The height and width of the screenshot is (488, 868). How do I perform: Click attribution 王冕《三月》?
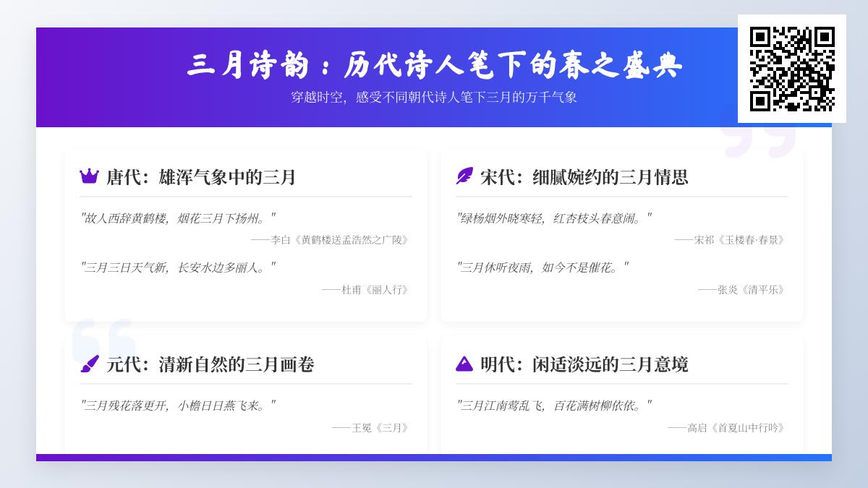click(x=371, y=428)
